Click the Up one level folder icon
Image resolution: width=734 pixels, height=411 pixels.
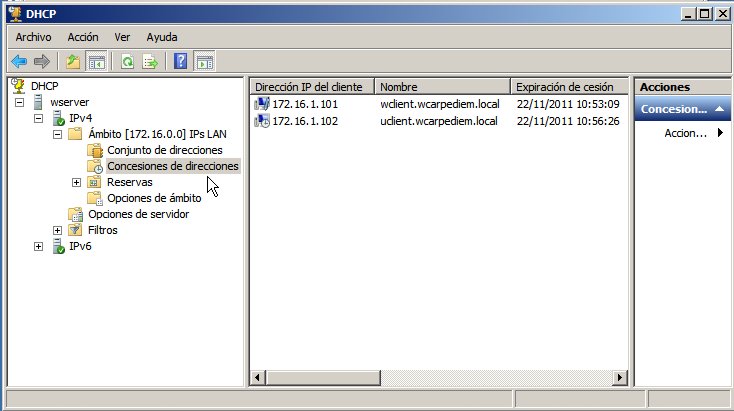point(73,61)
